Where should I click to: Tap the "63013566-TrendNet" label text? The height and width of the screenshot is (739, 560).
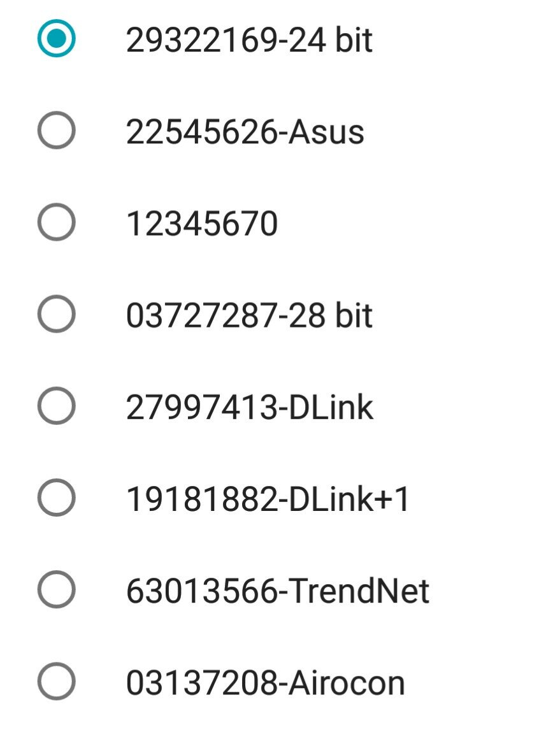click(278, 591)
